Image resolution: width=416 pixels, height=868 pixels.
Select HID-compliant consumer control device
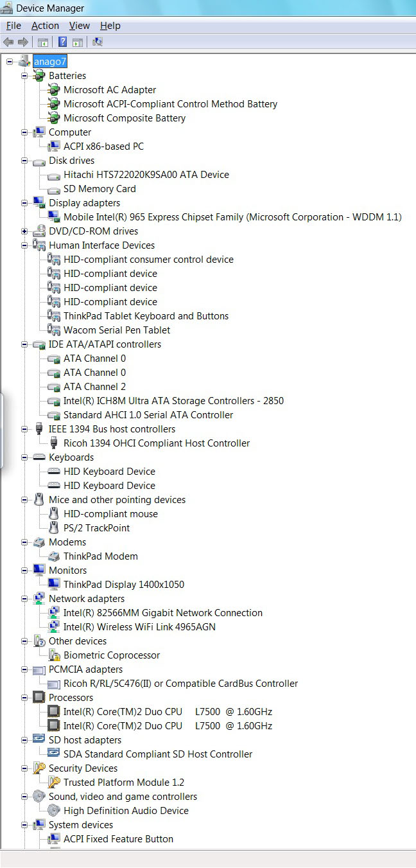pos(148,260)
